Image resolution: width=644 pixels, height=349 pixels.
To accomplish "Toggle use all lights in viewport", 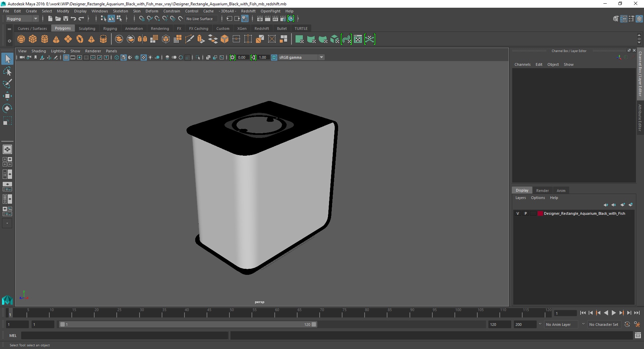I will pyautogui.click(x=150, y=57).
